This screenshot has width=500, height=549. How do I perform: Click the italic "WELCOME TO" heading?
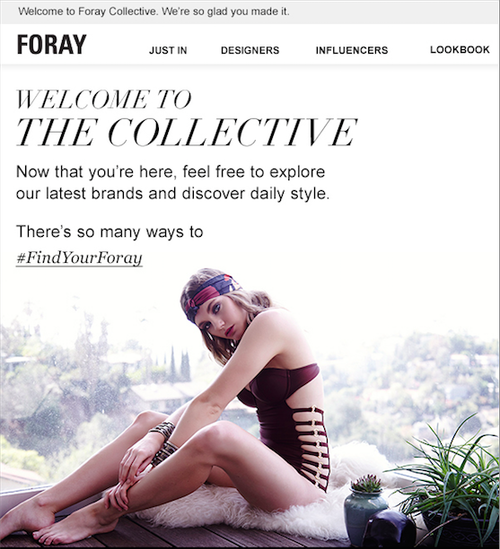coord(104,99)
